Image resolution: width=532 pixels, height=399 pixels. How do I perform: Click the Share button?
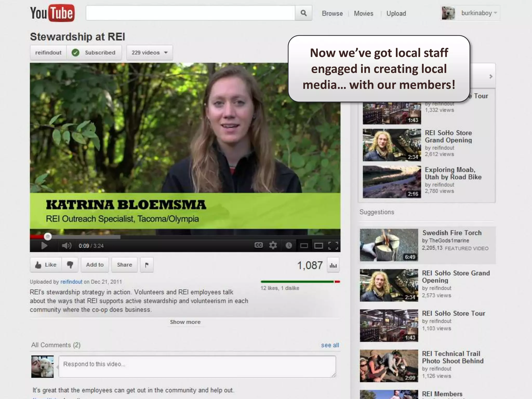coord(124,265)
